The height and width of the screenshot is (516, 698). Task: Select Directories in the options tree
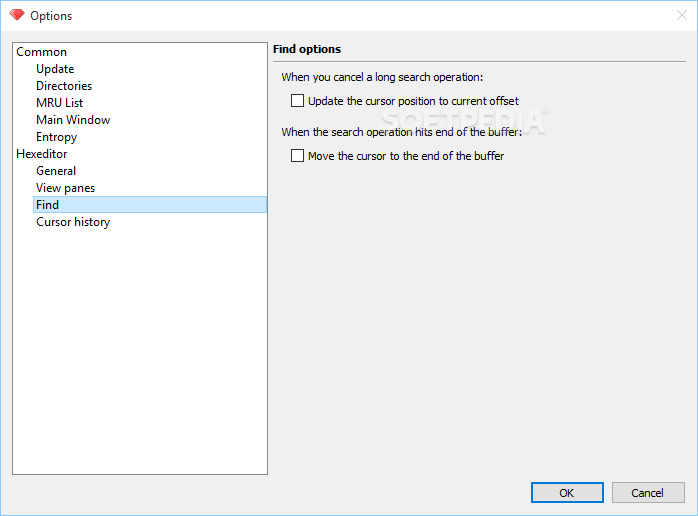pos(64,86)
